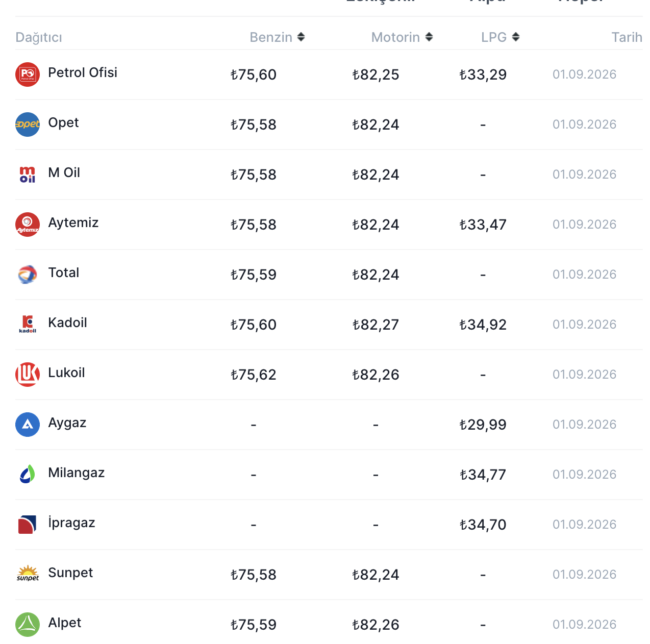Select Aygaz LPG price ₺29,99
Image resolution: width=650 pixels, height=644 pixels.
point(483,425)
